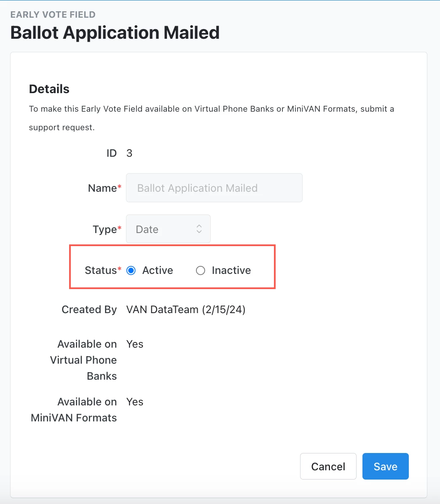Click the Details section heading
The height and width of the screenshot is (504, 440).
click(49, 89)
